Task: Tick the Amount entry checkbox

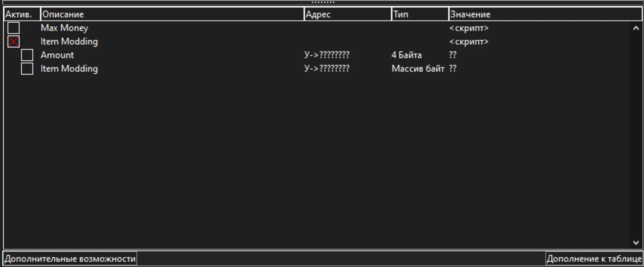Action: pos(27,55)
